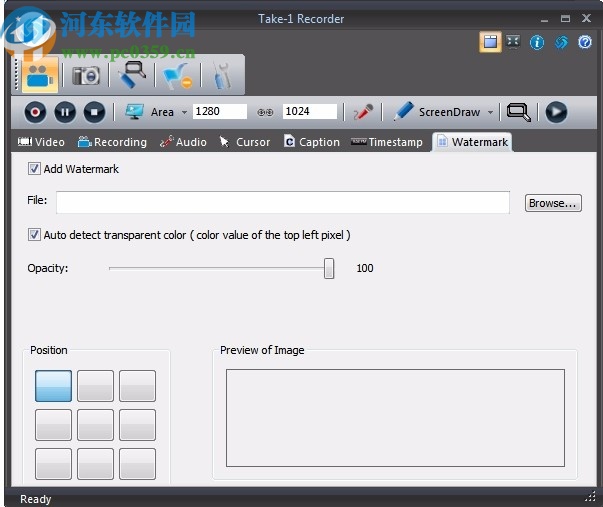Select the top-right watermark position
603x507 pixels.
137,386
